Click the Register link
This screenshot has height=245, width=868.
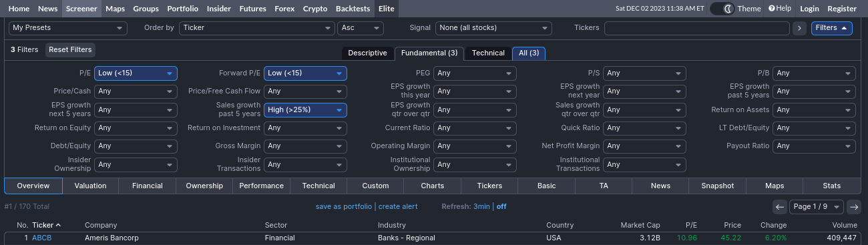coord(842,9)
